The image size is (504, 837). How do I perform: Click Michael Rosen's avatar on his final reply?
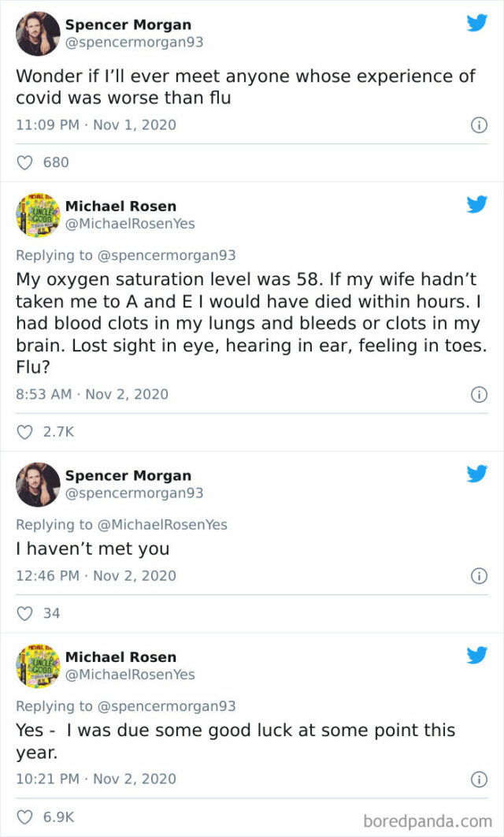coord(37,664)
